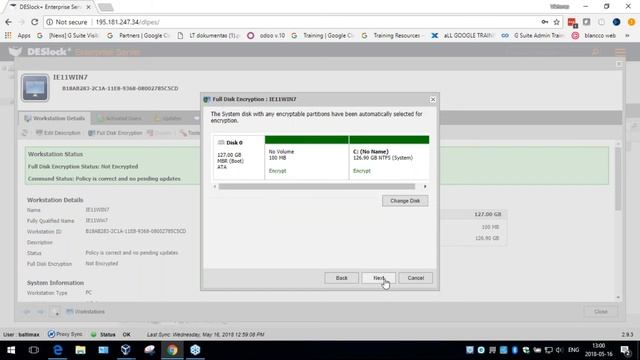Open File Explorer from taskbar
This screenshot has height=360, width=640.
(80, 350)
